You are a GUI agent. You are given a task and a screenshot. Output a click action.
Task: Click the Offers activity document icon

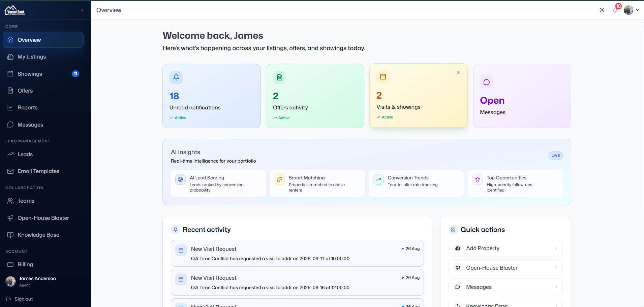click(x=279, y=77)
